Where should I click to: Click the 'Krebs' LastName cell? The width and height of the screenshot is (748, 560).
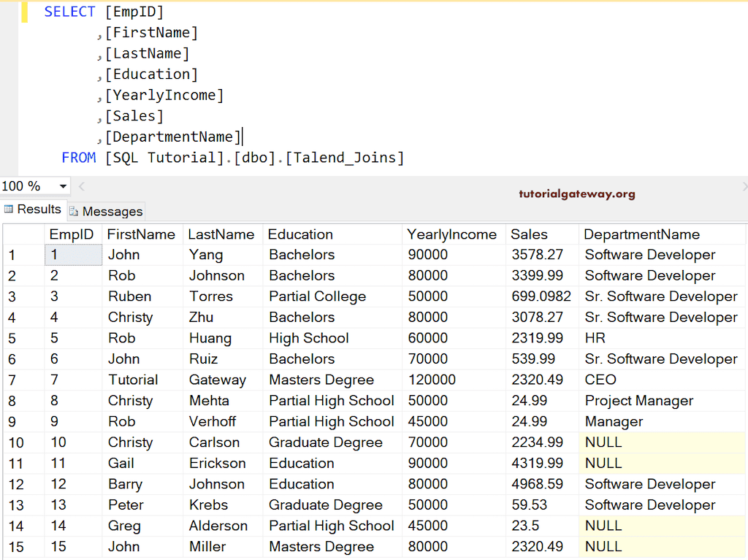[223, 505]
